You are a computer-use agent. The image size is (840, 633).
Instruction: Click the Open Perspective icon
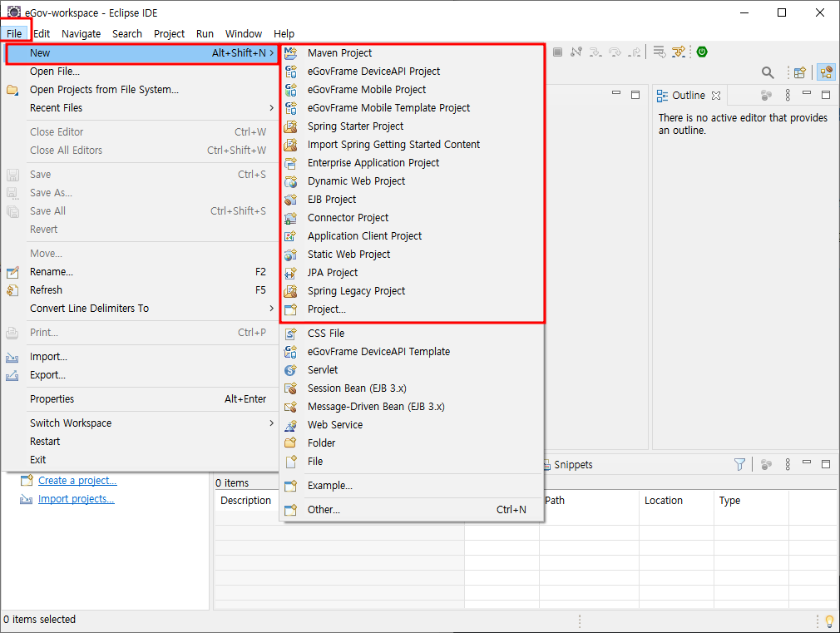click(x=800, y=72)
